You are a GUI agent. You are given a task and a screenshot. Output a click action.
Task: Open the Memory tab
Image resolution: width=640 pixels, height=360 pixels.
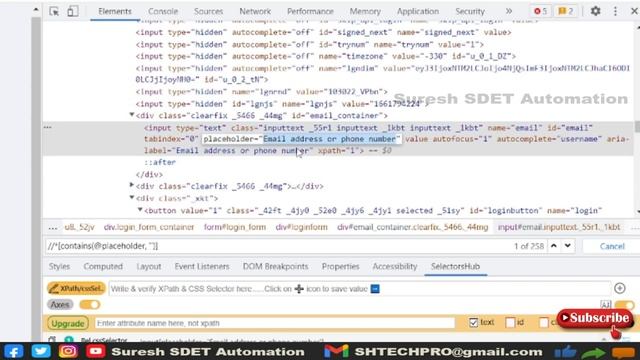(365, 11)
